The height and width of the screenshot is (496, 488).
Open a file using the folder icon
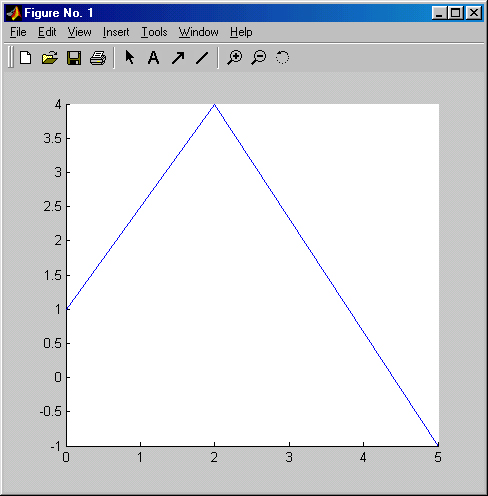click(x=50, y=58)
